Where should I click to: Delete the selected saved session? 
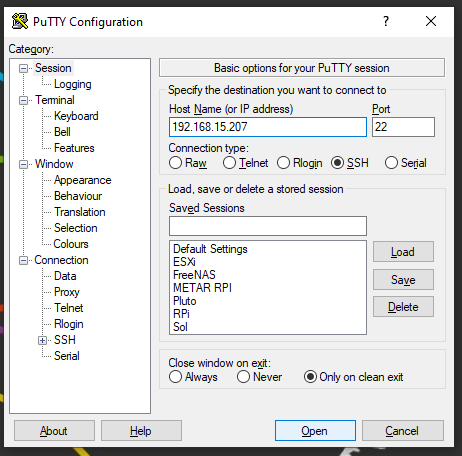pyautogui.click(x=403, y=307)
